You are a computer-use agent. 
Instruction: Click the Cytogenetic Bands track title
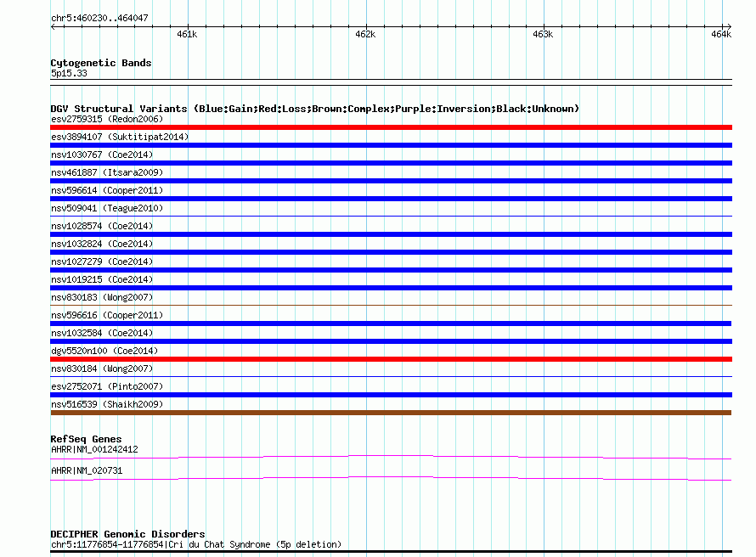101,63
